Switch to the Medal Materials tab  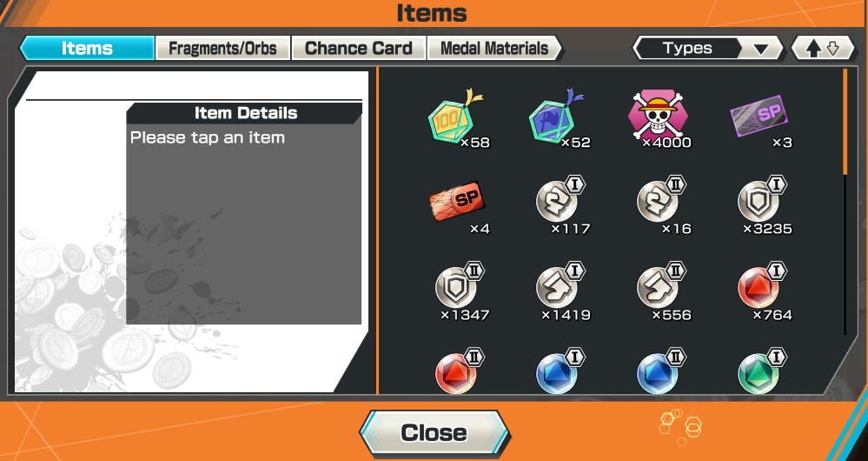494,48
